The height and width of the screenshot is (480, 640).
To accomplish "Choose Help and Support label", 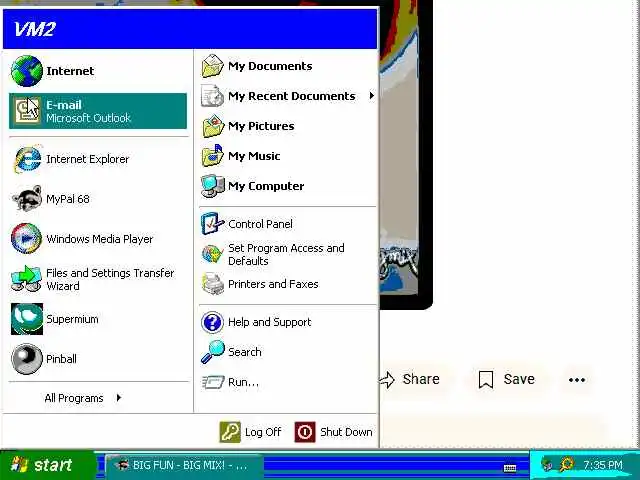I will click(269, 322).
